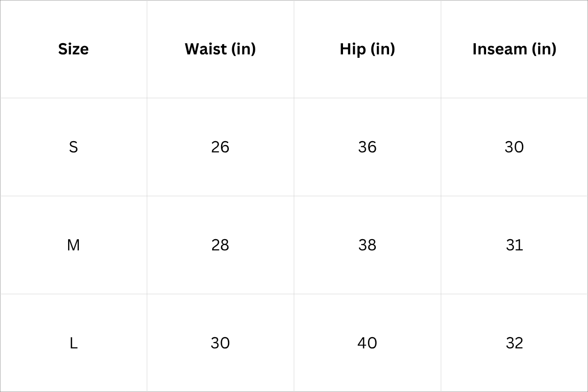Click waist value 28 for size M
Viewport: 588px width, 392px height.
[220, 245]
